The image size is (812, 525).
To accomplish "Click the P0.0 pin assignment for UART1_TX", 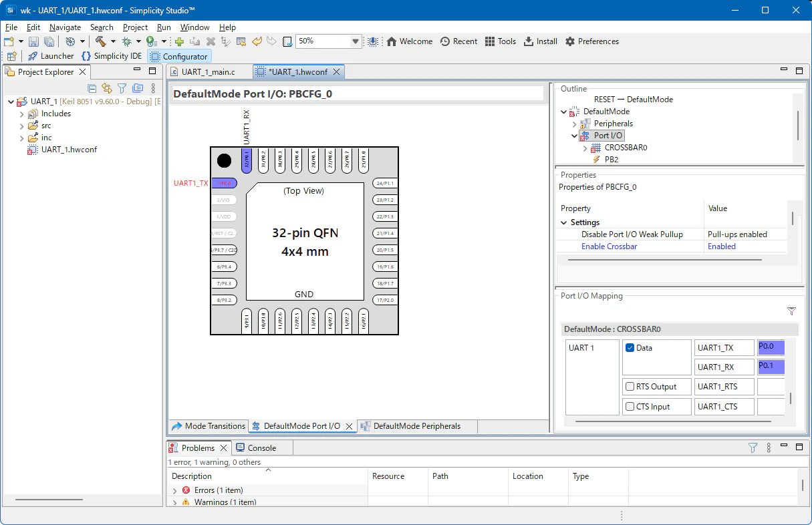I will [771, 347].
